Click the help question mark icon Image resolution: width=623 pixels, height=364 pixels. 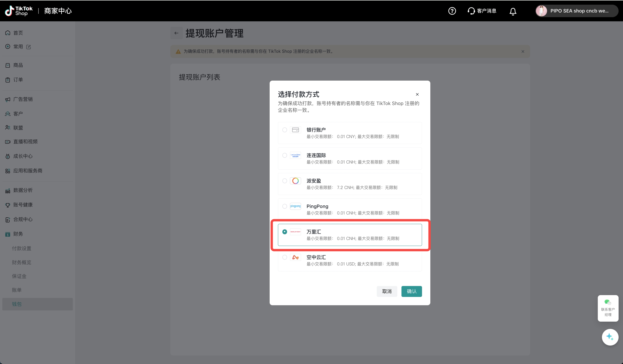pyautogui.click(x=452, y=11)
